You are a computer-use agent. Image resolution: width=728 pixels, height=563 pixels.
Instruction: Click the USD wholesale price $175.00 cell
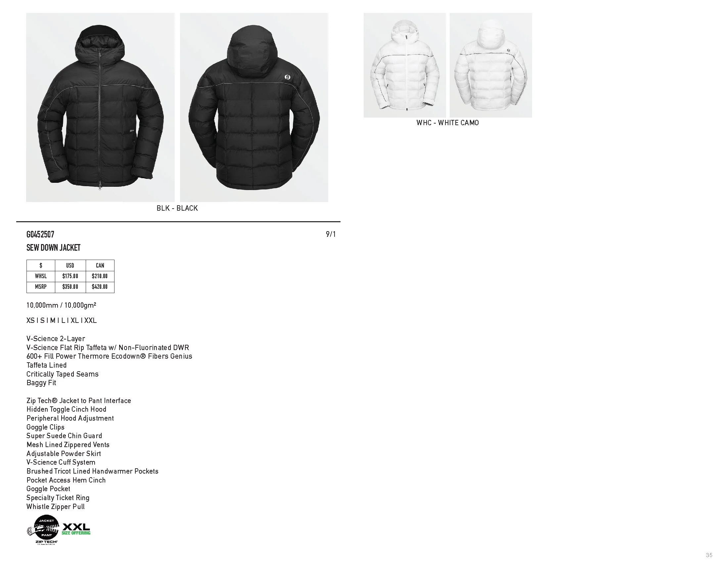[x=70, y=276]
